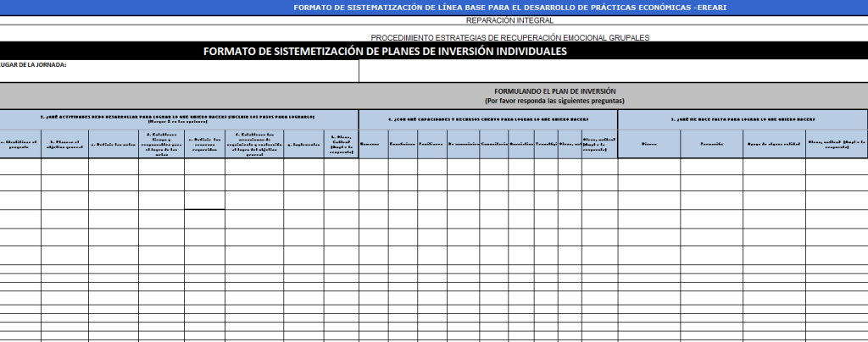Select the 'Humanos' column header
Screen dimensions: 868x342
coord(373,144)
